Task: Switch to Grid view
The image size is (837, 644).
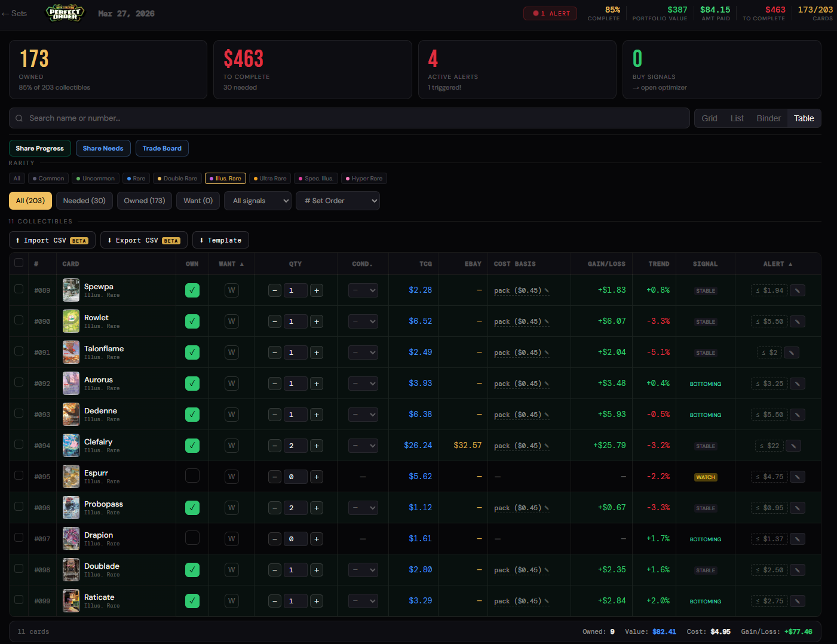Action: point(709,118)
